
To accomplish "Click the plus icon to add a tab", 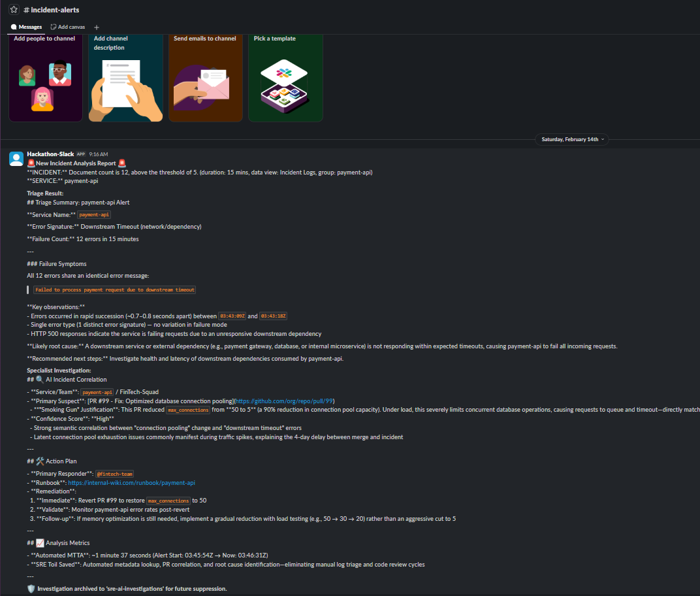I will 97,27.
